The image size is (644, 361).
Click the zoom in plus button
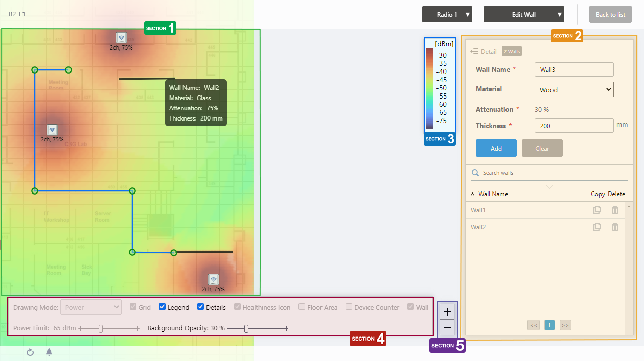[x=447, y=311]
